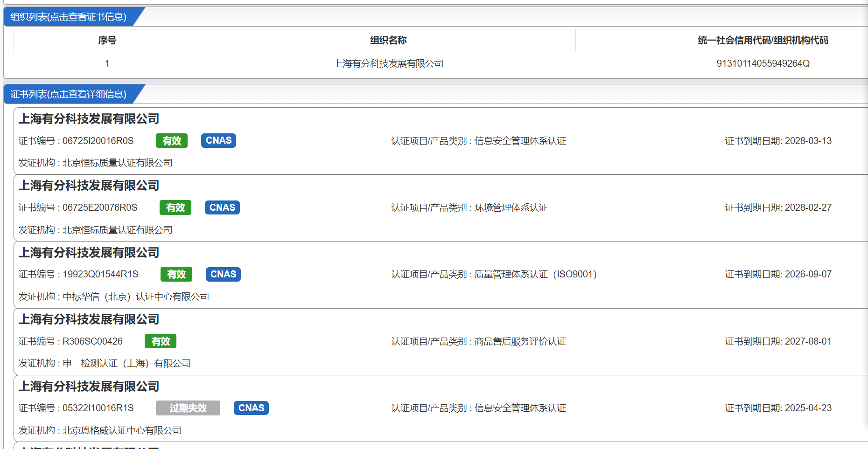Click the 组织列表(点击查看证书信息) section header
The height and width of the screenshot is (449, 868).
point(69,17)
